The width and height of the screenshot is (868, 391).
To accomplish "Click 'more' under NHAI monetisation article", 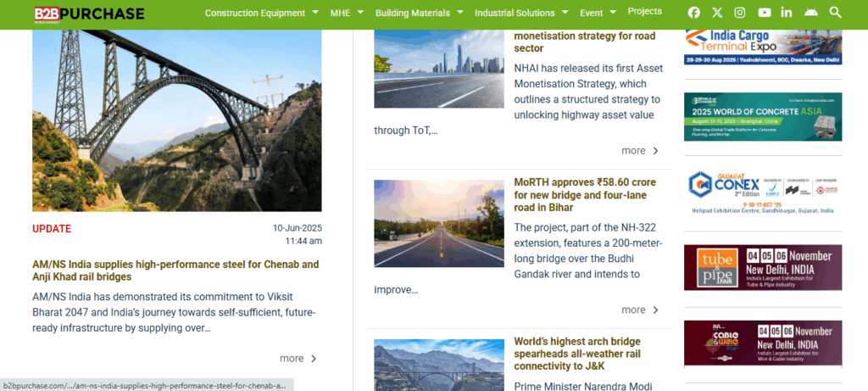I will pyautogui.click(x=633, y=151).
